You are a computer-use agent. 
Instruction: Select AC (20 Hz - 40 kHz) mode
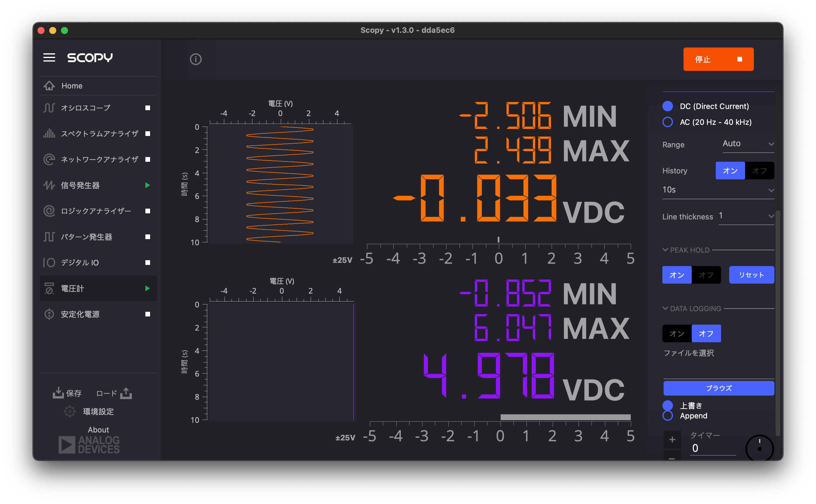(x=667, y=122)
